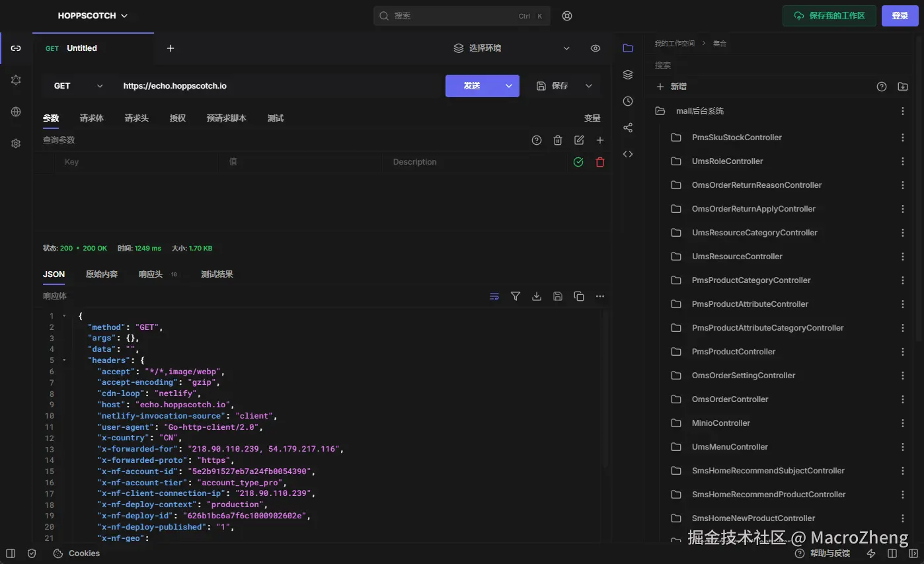The image size is (924, 564).
Task: Switch to the 请求体 tab
Action: 92,118
